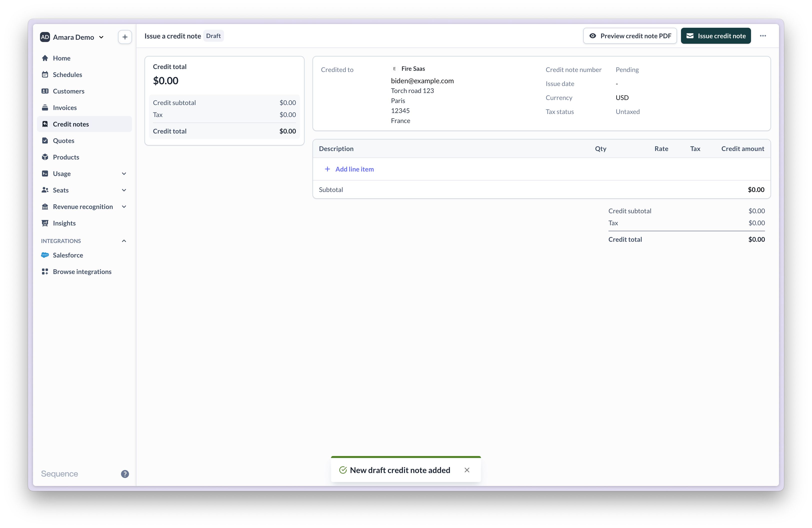Viewport: 812px width, 528px height.
Task: Browse integrations from the sidebar
Action: (82, 271)
